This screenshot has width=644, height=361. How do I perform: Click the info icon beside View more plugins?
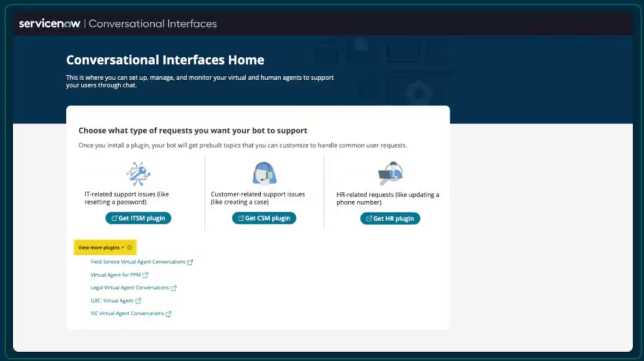tap(129, 248)
